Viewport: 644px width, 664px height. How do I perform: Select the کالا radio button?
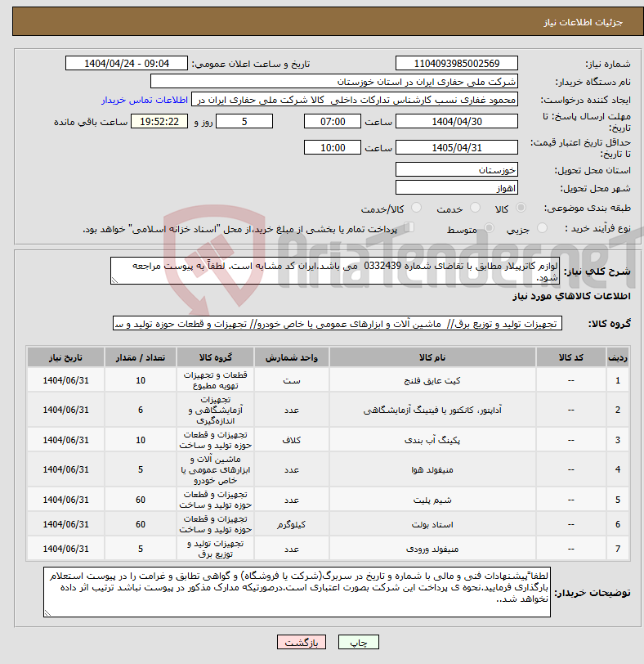(521, 208)
